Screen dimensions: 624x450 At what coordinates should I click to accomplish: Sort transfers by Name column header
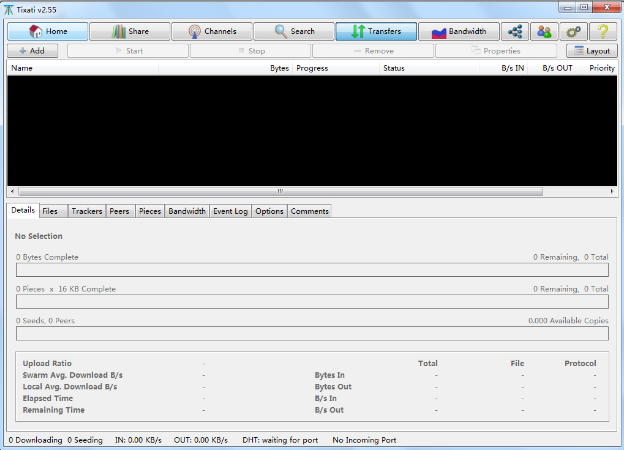[80, 68]
